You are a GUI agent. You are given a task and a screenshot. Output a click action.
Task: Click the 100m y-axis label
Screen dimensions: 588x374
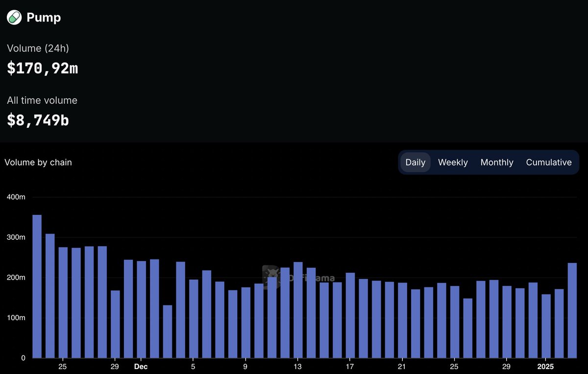pyautogui.click(x=16, y=318)
